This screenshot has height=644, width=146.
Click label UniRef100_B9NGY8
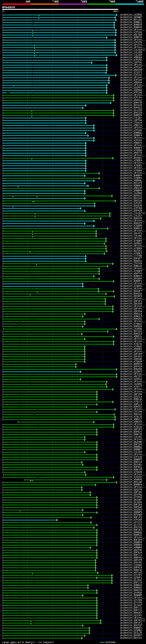[131, 37]
